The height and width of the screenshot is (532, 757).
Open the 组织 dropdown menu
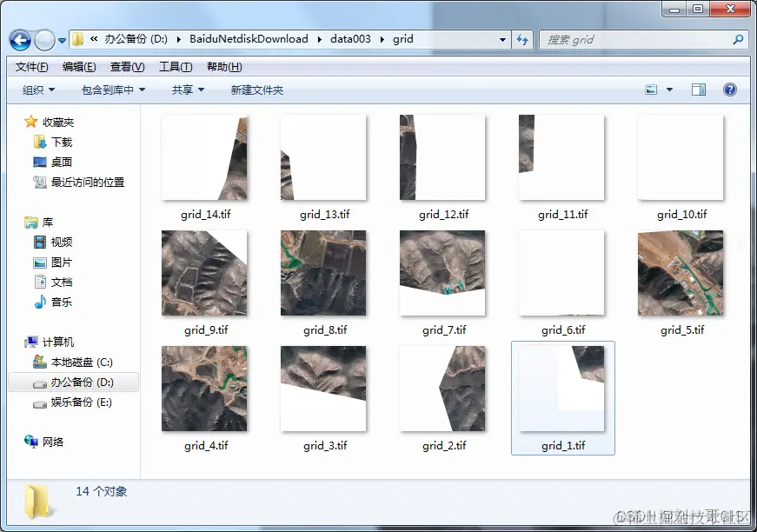coord(37,89)
